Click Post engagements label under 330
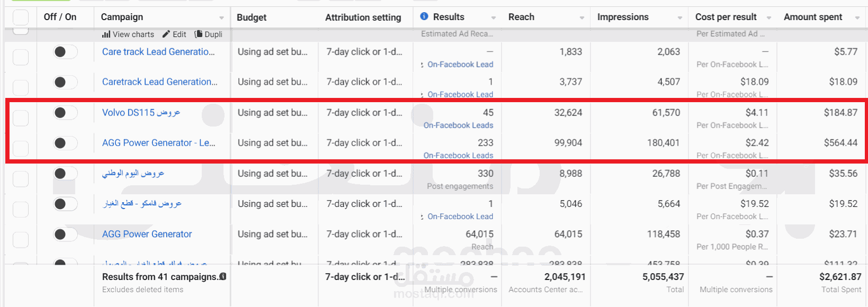868x307 pixels. point(460,186)
